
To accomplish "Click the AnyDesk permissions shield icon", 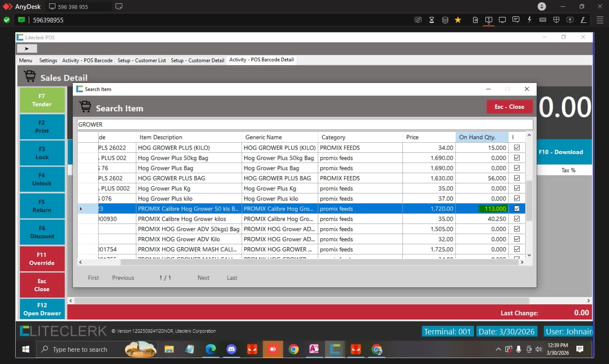I will (556, 20).
